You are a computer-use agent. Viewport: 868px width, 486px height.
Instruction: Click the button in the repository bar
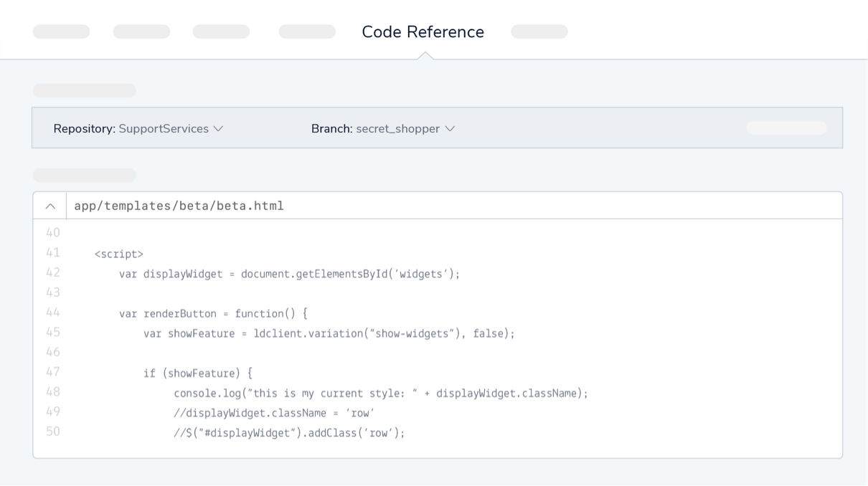pos(786,127)
